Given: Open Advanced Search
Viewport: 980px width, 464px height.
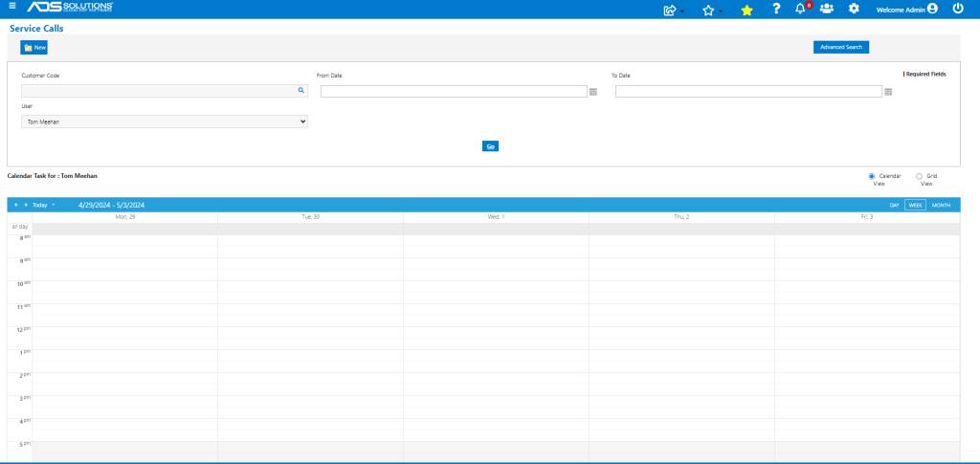Looking at the screenshot, I should [840, 47].
